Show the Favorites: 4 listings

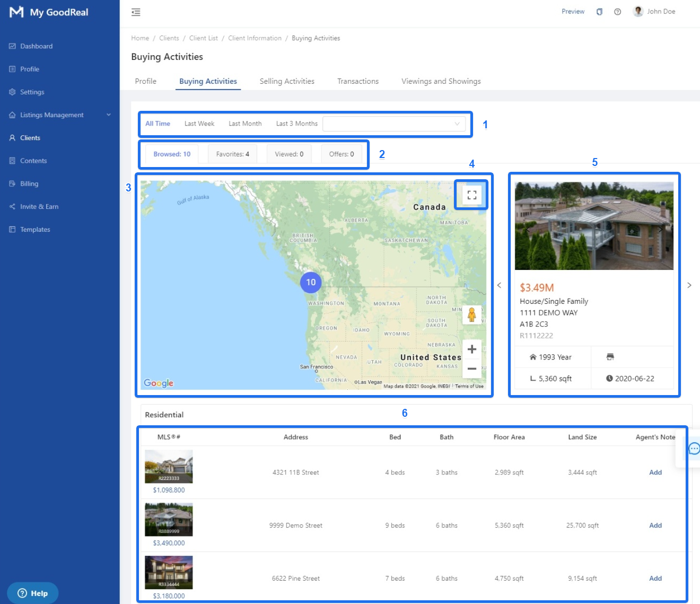click(232, 154)
